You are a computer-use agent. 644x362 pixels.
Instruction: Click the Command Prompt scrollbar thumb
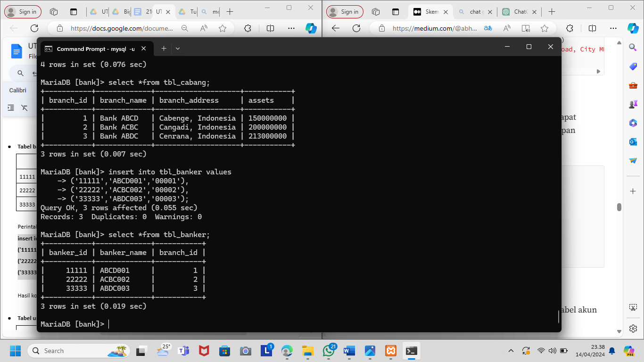tap(559, 316)
